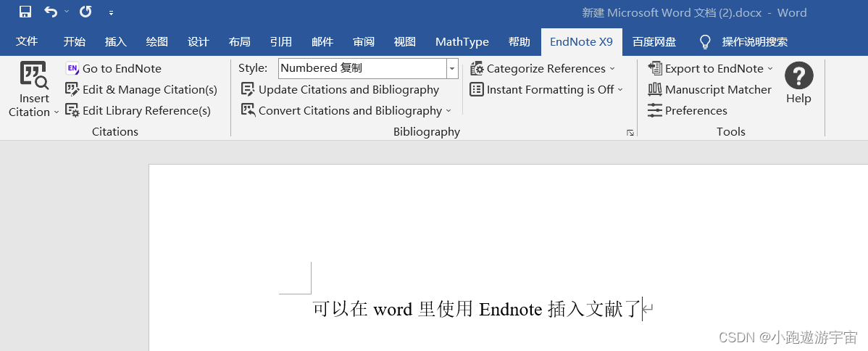
Task: Expand the Insert Citation dropdown arrow
Action: 56,112
